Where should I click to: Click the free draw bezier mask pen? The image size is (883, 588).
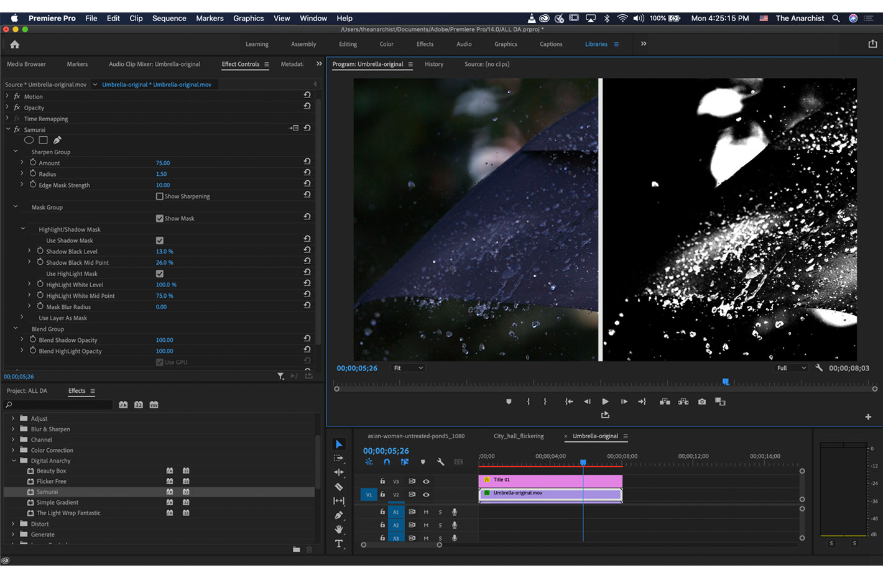[x=57, y=140]
